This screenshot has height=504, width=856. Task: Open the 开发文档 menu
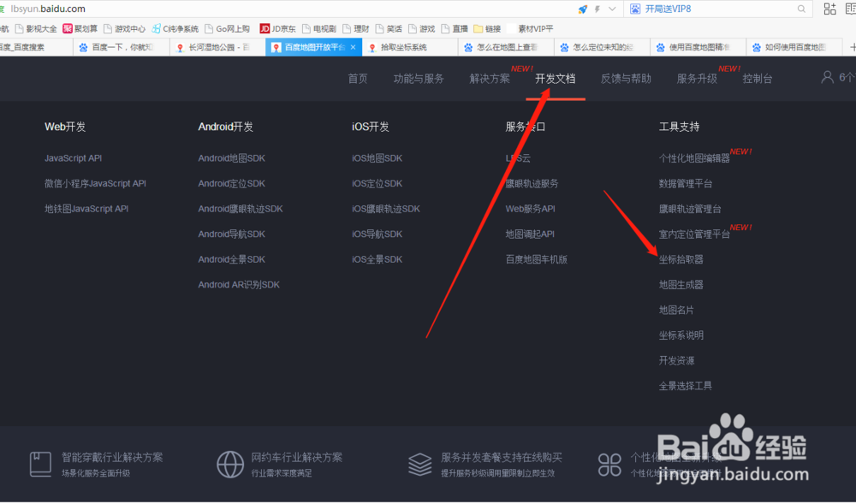(x=556, y=79)
